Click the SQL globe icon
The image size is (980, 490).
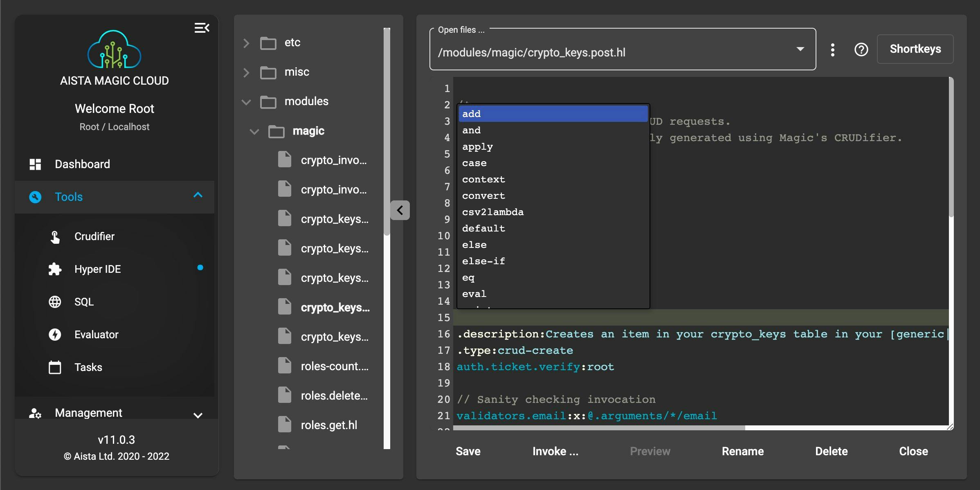(x=55, y=302)
